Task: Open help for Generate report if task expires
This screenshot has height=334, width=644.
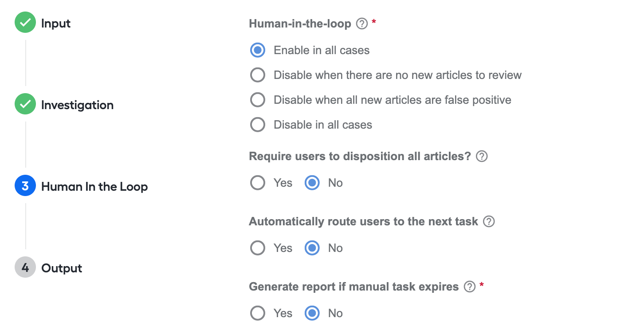Action: coord(469,287)
